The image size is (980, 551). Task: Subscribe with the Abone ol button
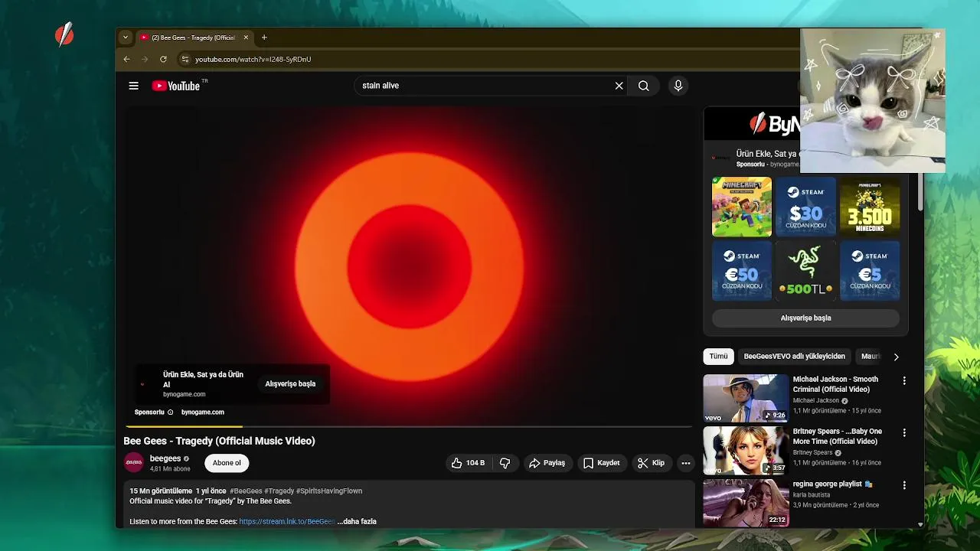[x=227, y=463]
